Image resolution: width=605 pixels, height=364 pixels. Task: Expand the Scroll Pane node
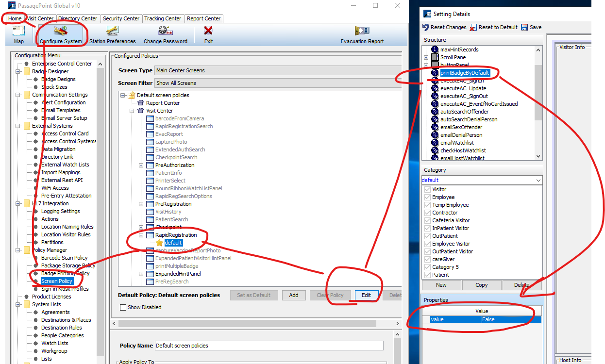426,57
